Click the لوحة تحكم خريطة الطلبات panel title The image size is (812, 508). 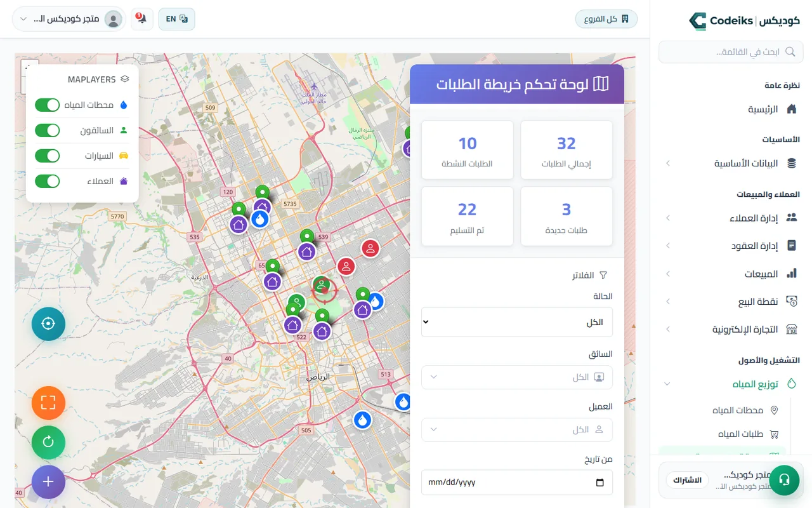522,84
